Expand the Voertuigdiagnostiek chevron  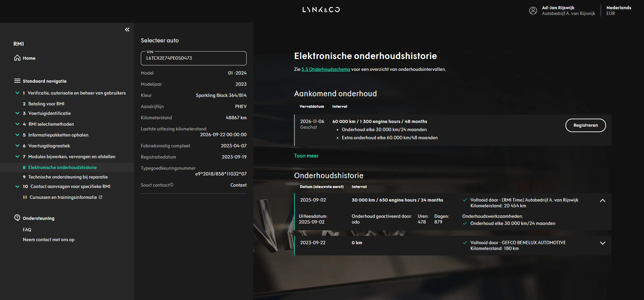coord(17,146)
